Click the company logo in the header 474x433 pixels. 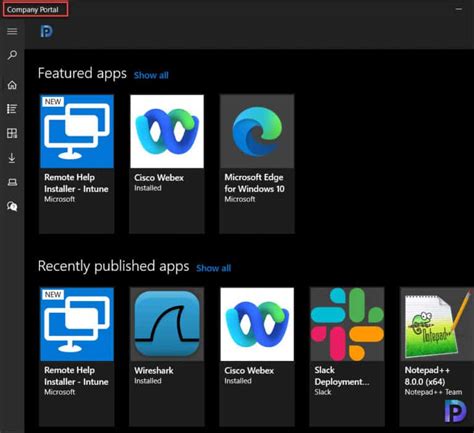click(x=46, y=32)
